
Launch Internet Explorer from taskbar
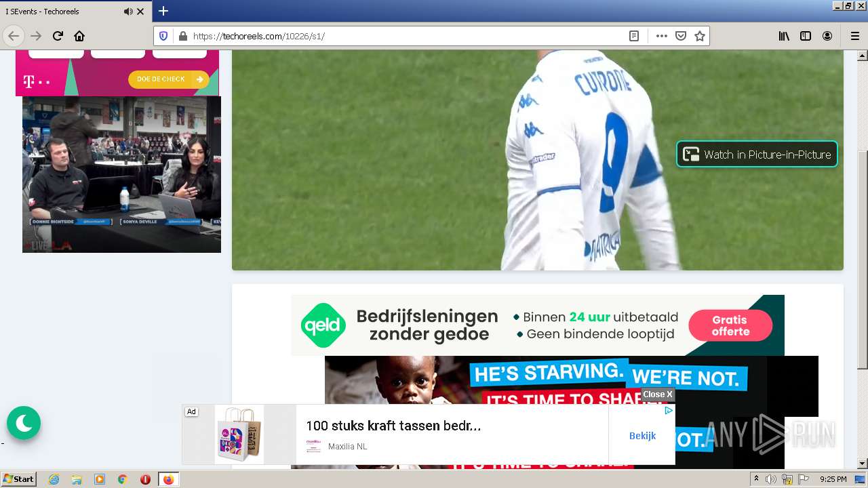point(54,479)
